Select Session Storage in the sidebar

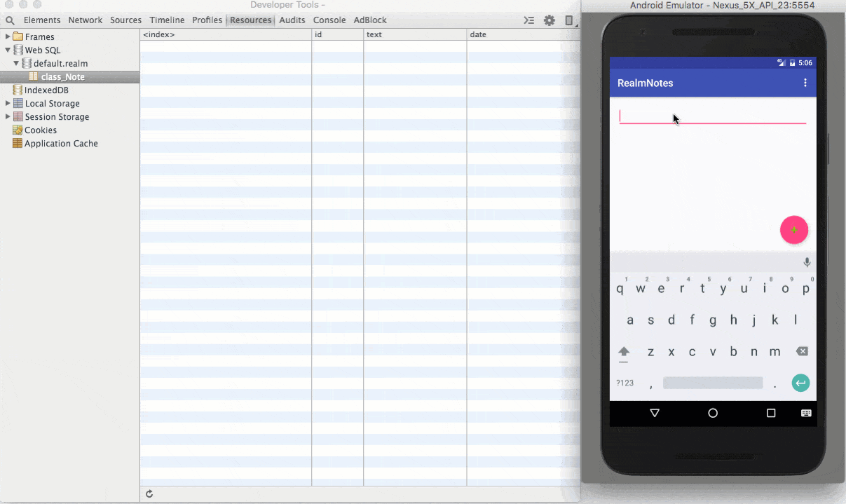[x=51, y=116]
